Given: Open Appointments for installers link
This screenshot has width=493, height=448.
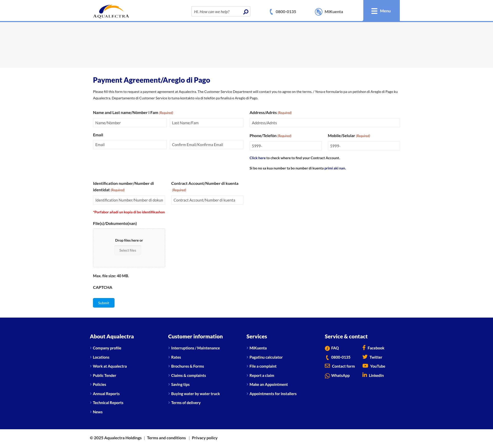Looking at the screenshot, I should coord(273,394).
